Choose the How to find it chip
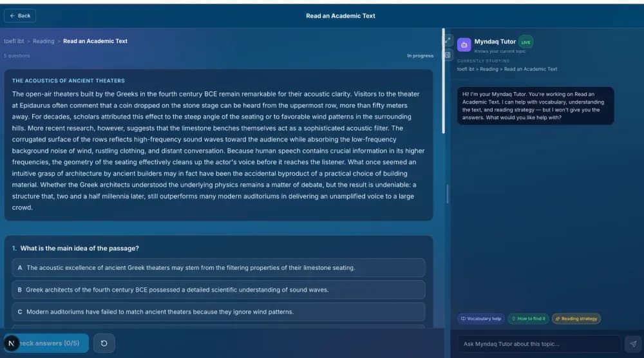Screen dimensions: 644x358 (528, 319)
